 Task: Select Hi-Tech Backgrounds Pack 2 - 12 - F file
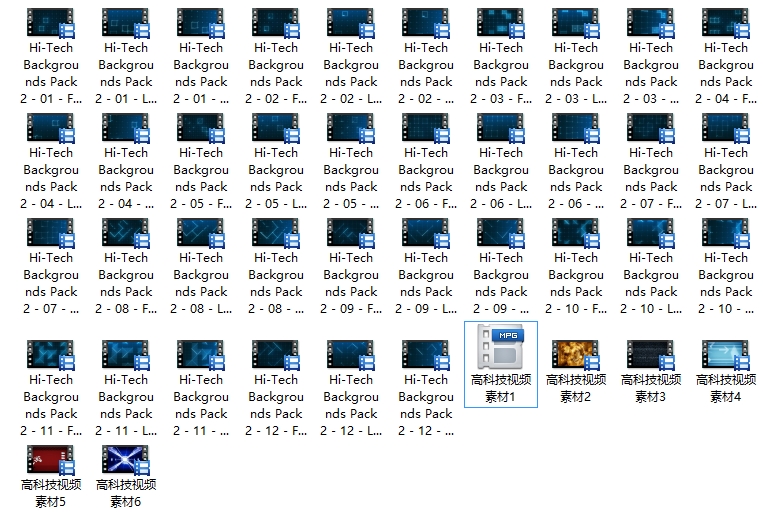275,354
